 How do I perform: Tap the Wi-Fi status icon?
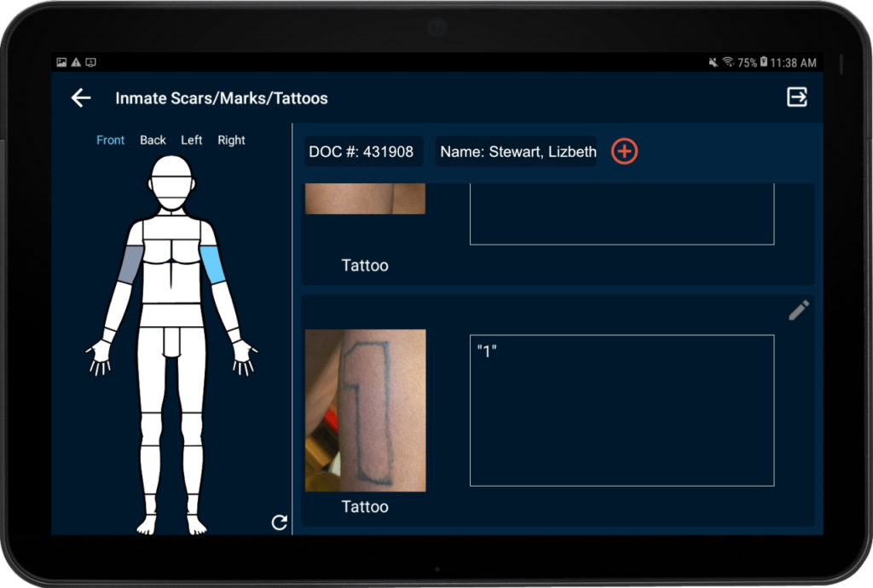728,61
